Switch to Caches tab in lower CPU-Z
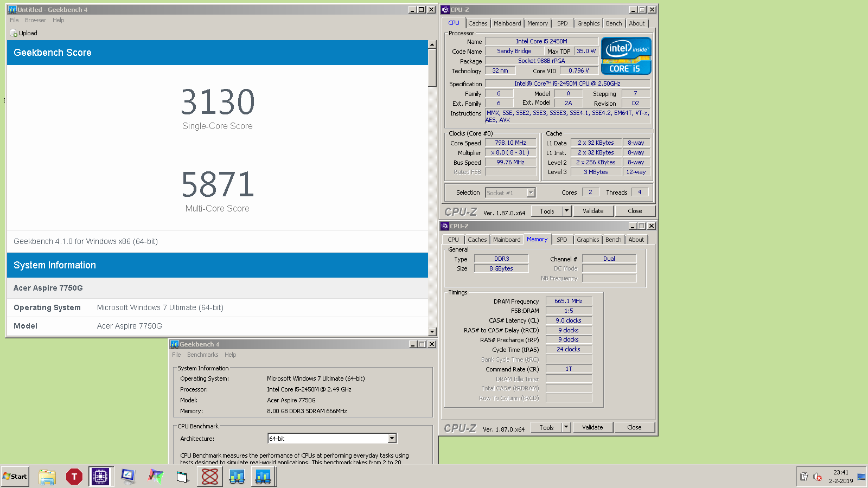The image size is (868, 488). [477, 240]
